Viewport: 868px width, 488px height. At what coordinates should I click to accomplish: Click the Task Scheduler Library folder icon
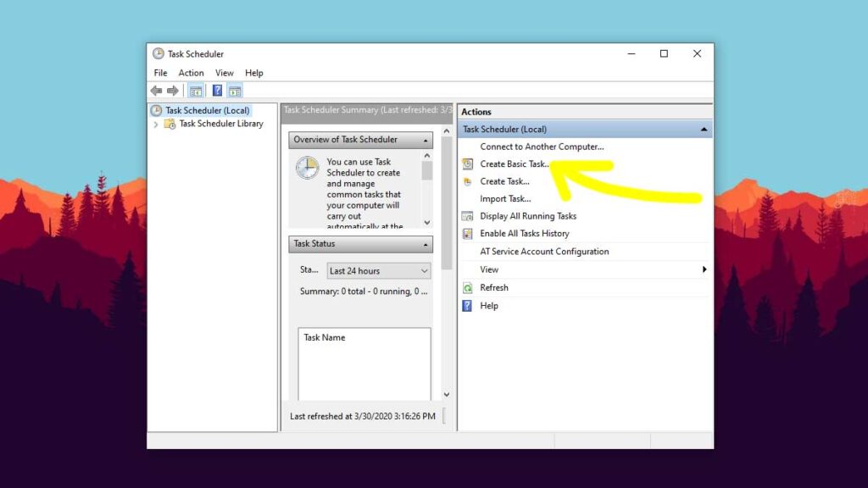[170, 124]
